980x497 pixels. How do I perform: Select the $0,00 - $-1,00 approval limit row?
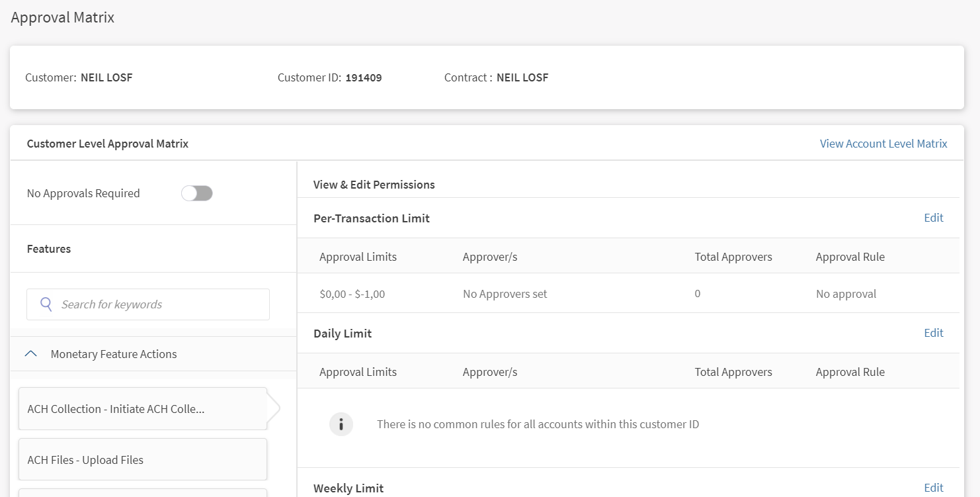[x=628, y=294]
